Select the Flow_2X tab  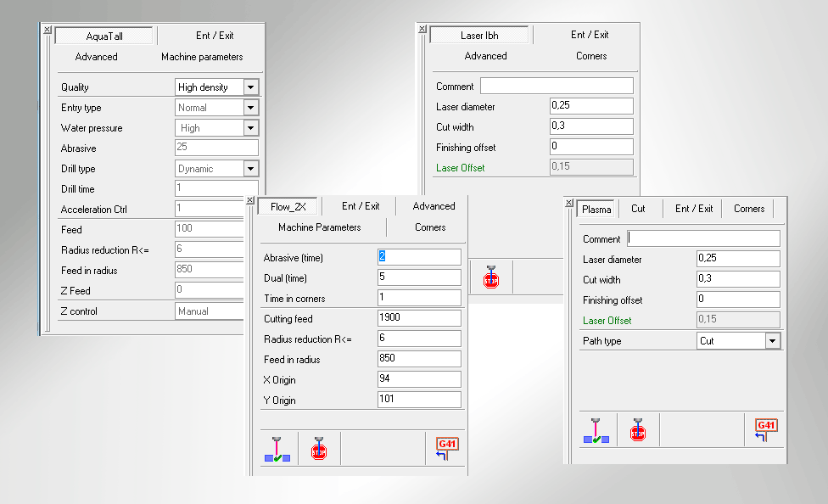pos(288,206)
